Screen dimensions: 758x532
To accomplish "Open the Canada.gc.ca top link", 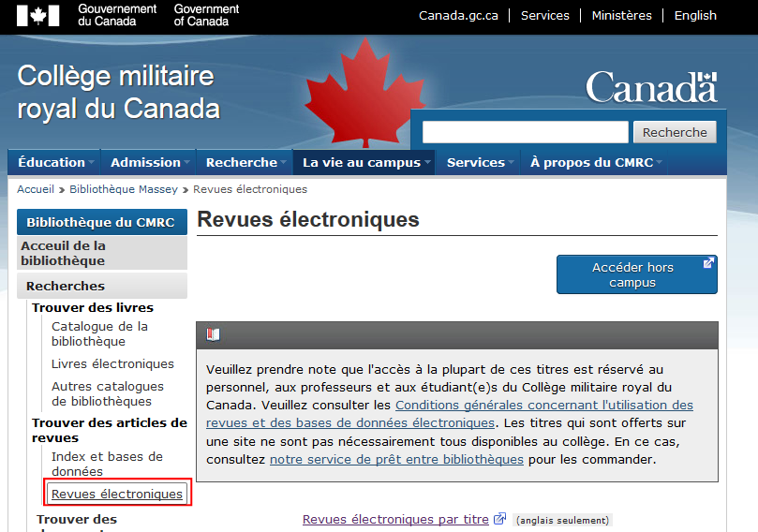I will (458, 16).
